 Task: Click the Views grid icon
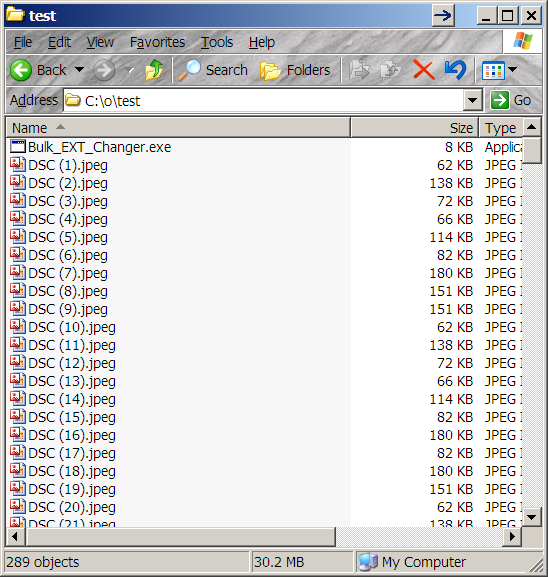tap(493, 70)
